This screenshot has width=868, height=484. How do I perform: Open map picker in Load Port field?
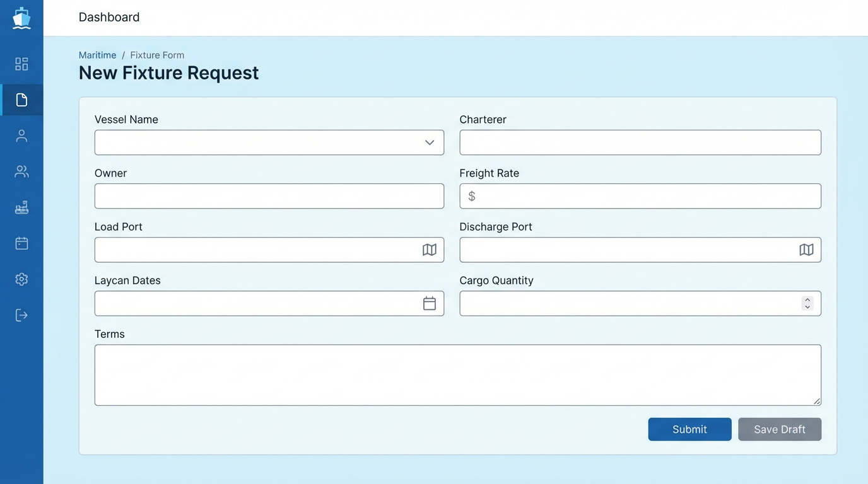pyautogui.click(x=429, y=250)
